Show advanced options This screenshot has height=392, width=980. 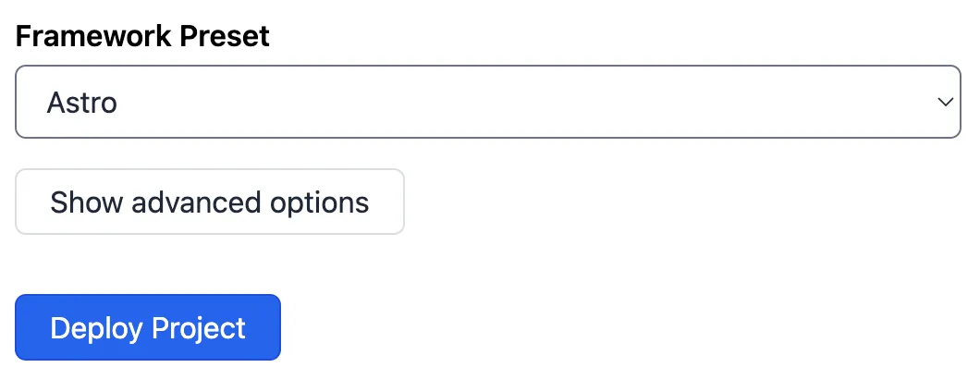(210, 202)
